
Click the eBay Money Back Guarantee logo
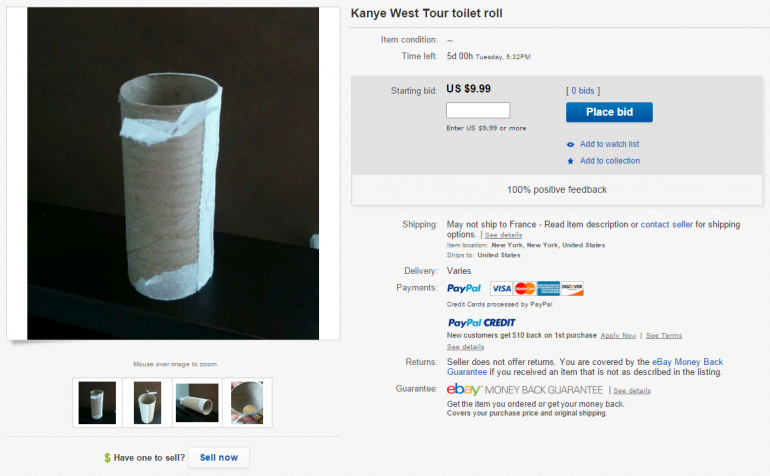tap(525, 389)
